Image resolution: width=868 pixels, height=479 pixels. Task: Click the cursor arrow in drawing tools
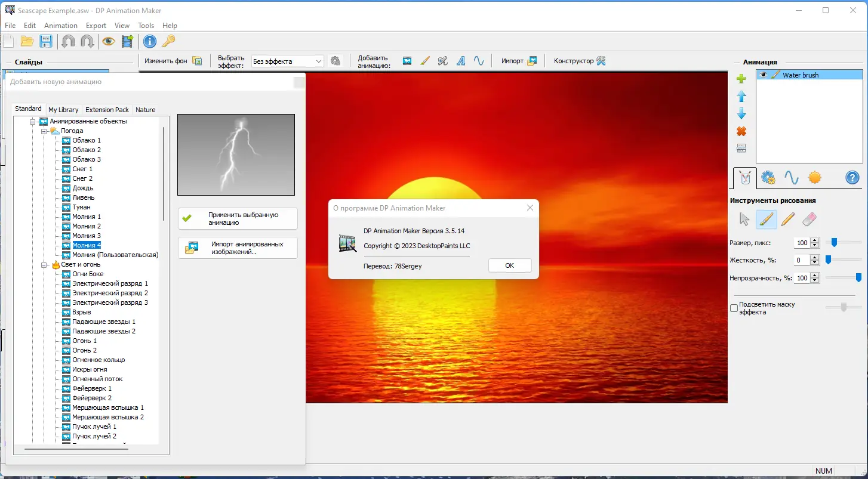[x=744, y=220]
